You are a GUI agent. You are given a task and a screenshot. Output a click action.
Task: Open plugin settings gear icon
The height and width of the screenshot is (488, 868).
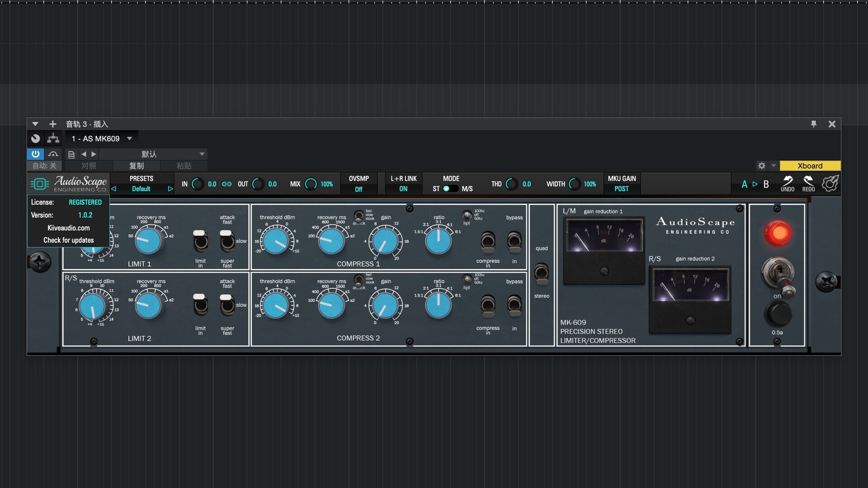(x=762, y=166)
